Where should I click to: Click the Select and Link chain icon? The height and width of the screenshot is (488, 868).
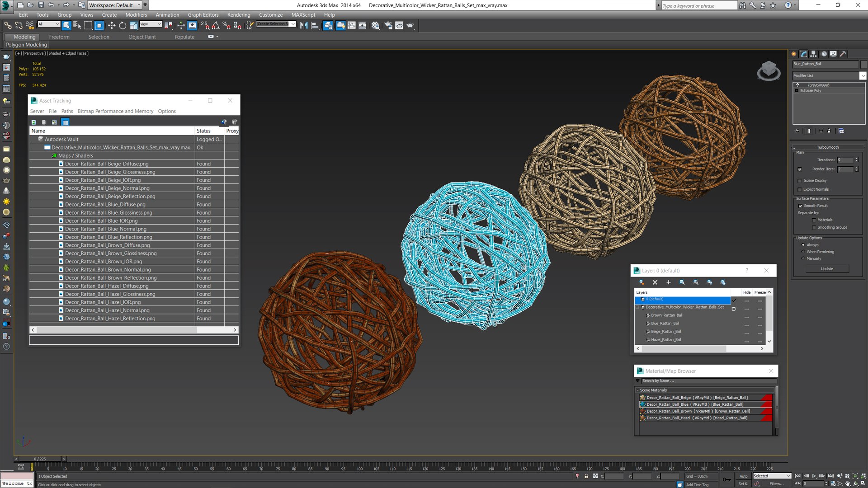tap(8, 25)
